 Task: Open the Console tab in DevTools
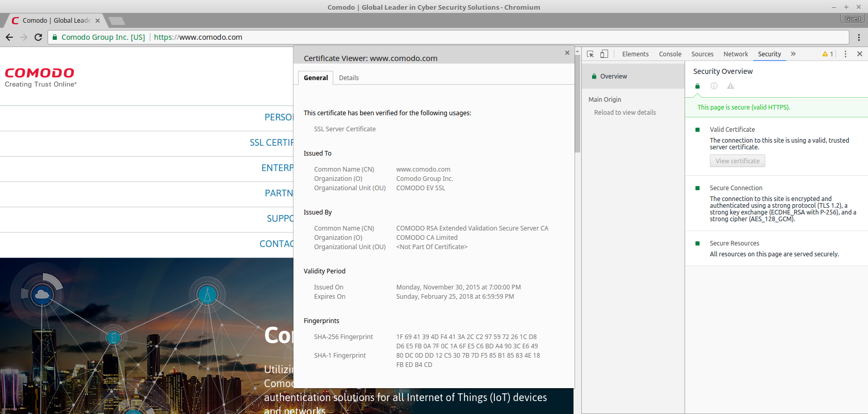pos(670,54)
